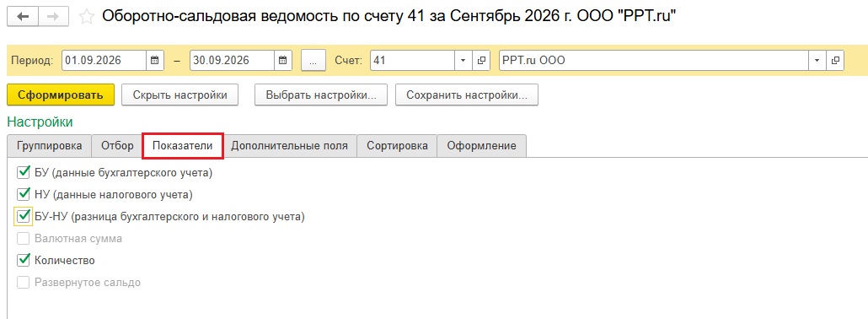This screenshot has width=868, height=319.
Task: Open Выбрать настройки... dialog
Action: point(321,95)
